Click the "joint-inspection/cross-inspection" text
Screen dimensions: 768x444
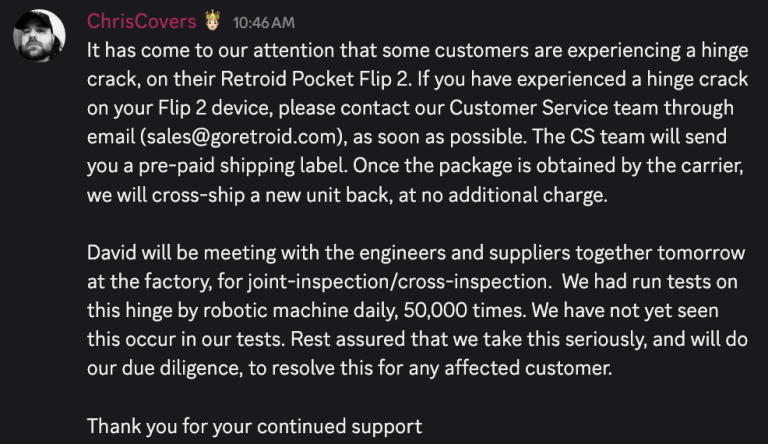click(x=397, y=282)
